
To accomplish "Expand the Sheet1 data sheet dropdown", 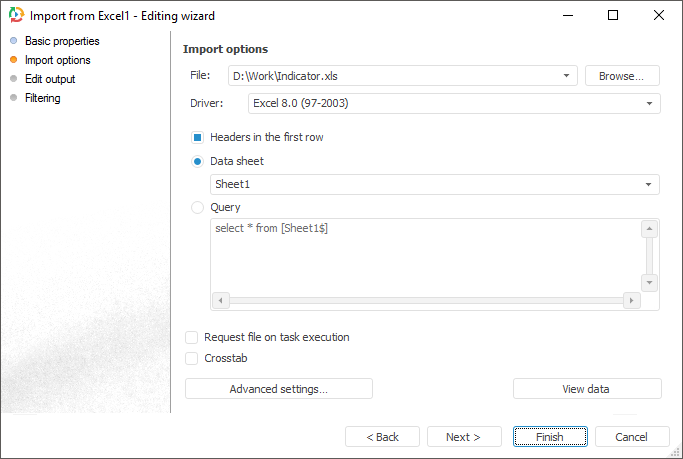I will point(650,184).
